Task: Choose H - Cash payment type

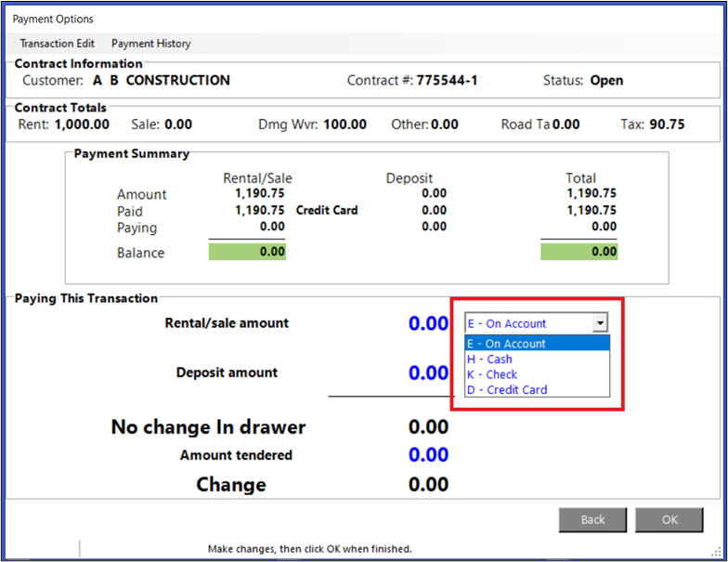Action: point(537,359)
